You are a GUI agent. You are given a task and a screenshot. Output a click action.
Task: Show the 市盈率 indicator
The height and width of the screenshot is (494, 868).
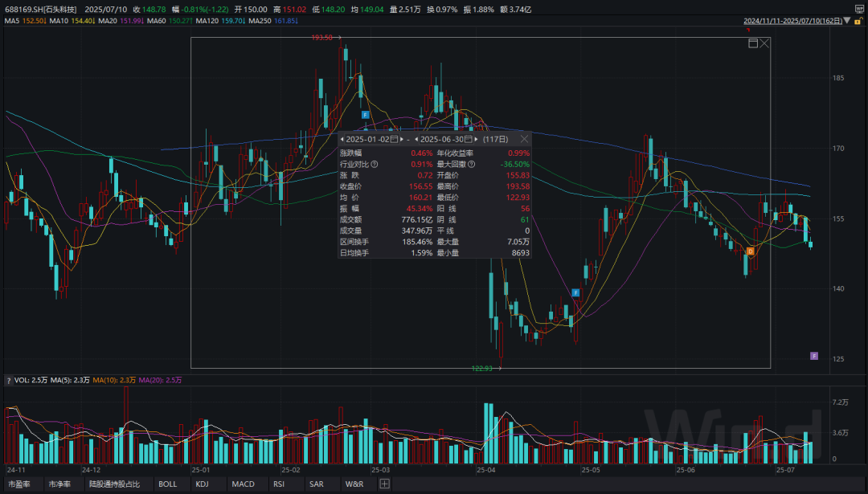(x=18, y=484)
